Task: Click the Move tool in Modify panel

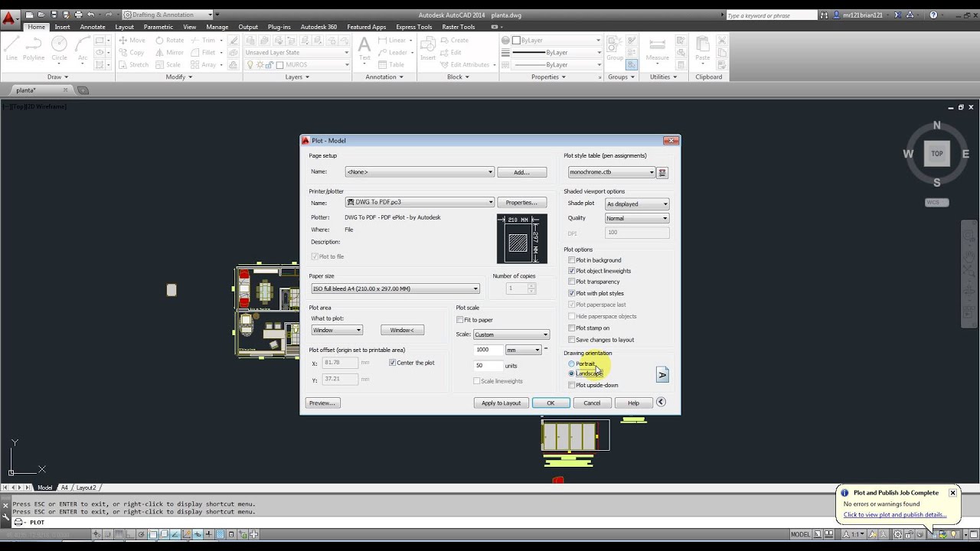Action: point(132,40)
